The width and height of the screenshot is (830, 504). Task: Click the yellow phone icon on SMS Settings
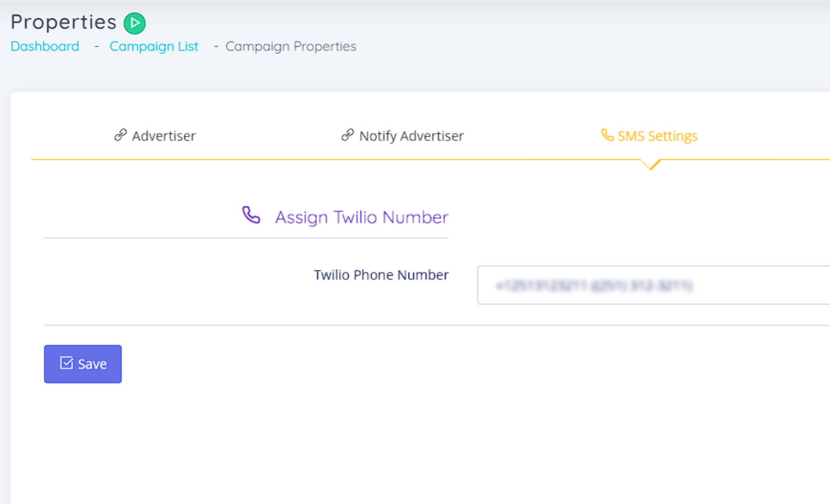(x=607, y=135)
